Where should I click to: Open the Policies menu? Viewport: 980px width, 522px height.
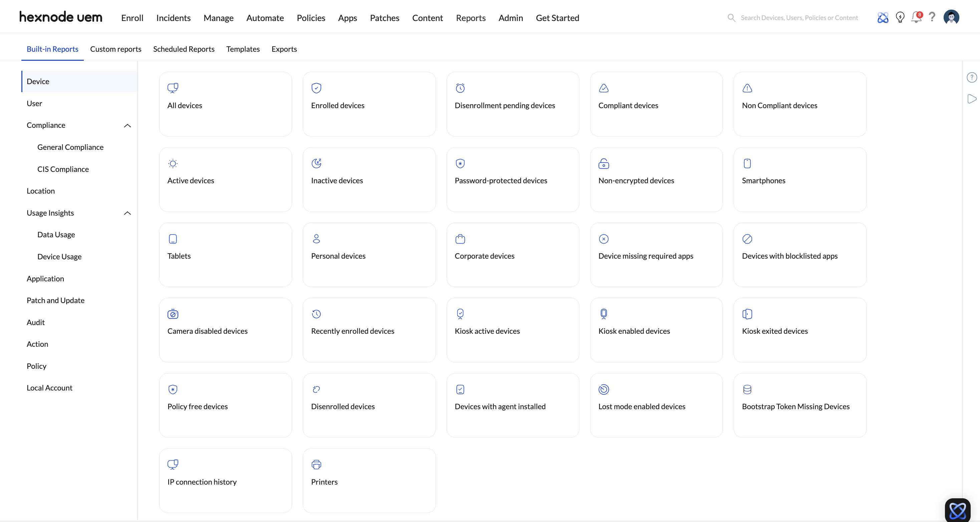pyautogui.click(x=311, y=18)
